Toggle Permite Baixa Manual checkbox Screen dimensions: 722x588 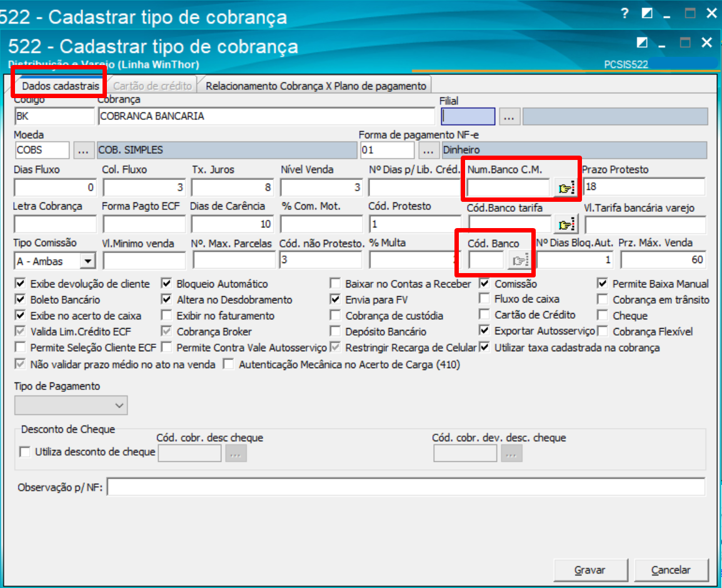click(x=602, y=282)
